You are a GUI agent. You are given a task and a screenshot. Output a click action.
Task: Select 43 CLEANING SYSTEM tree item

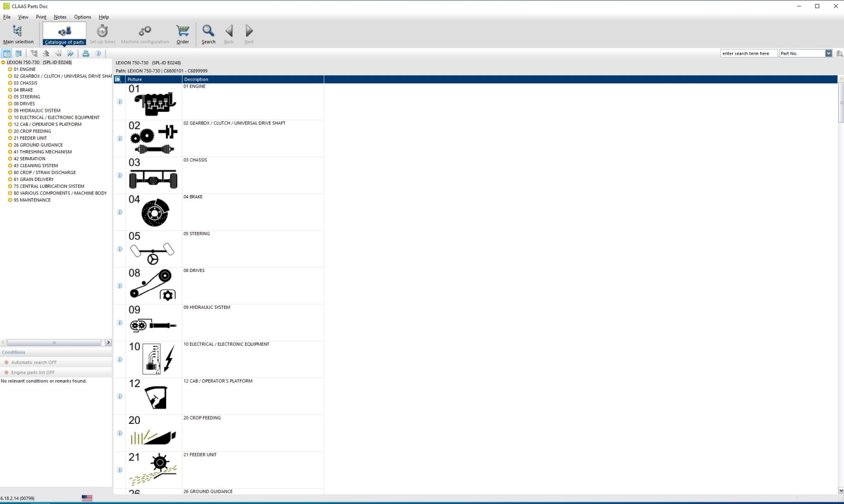point(36,166)
